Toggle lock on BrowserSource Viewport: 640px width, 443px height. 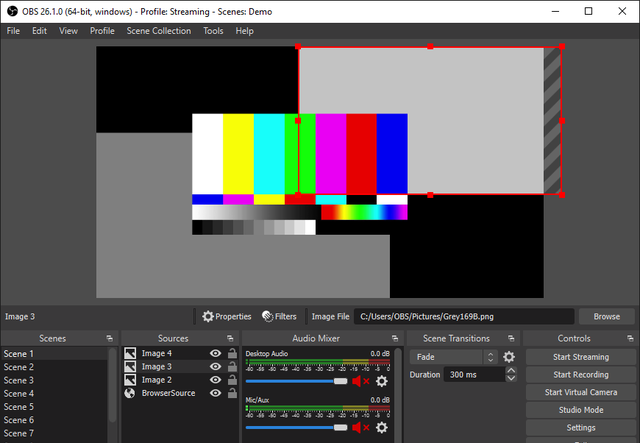[x=232, y=393]
